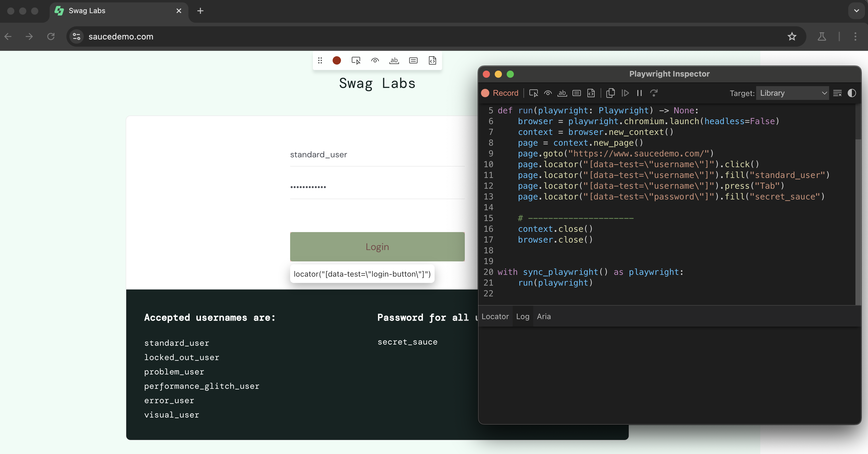Toggle the Record button in Inspector

[x=500, y=93]
